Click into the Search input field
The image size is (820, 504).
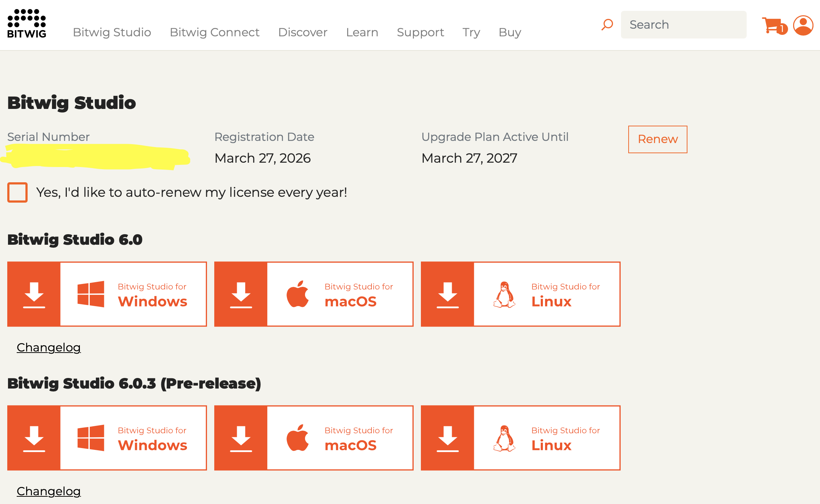click(x=683, y=25)
